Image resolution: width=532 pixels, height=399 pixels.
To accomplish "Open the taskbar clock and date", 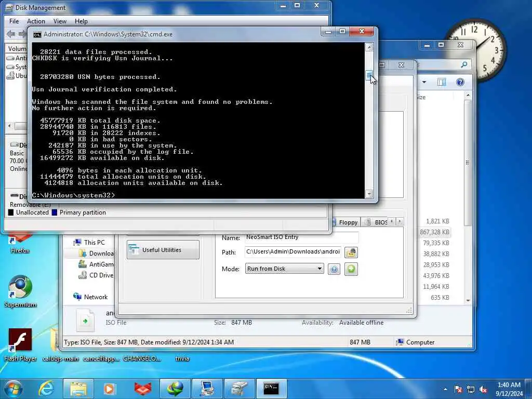I will pyautogui.click(x=509, y=389).
